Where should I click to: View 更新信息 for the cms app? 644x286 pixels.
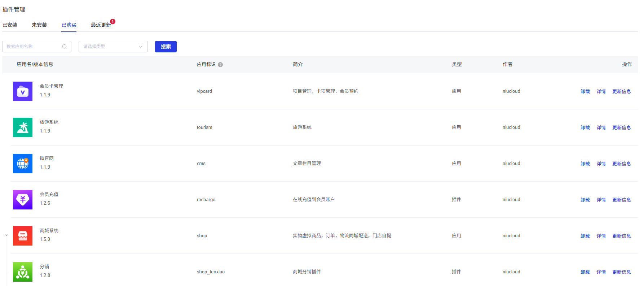pyautogui.click(x=621, y=164)
